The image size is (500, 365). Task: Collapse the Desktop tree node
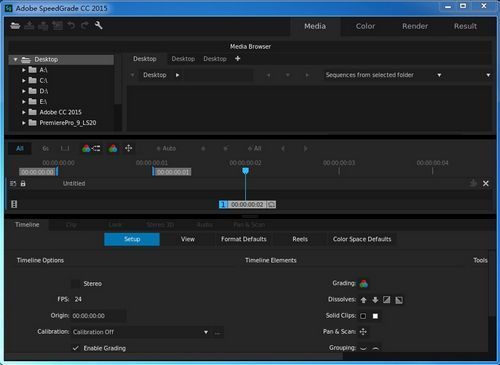(15, 60)
